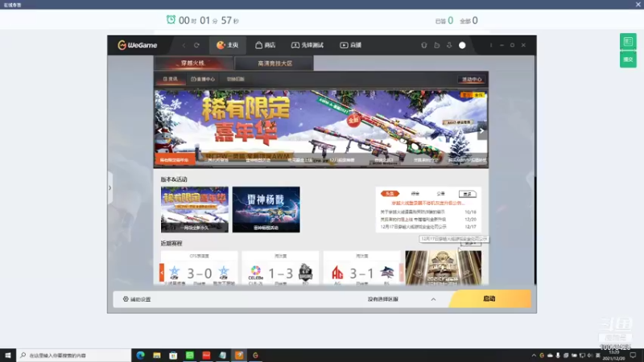Click the yellow 启动 launch button
Image resolution: width=644 pixels, height=362 pixels.
point(489,298)
